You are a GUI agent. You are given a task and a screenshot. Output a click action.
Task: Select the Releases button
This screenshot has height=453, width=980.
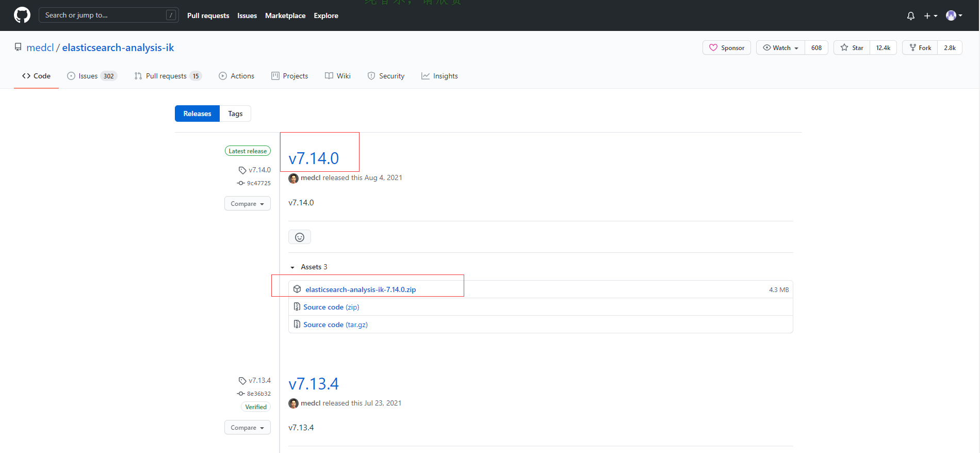(197, 114)
